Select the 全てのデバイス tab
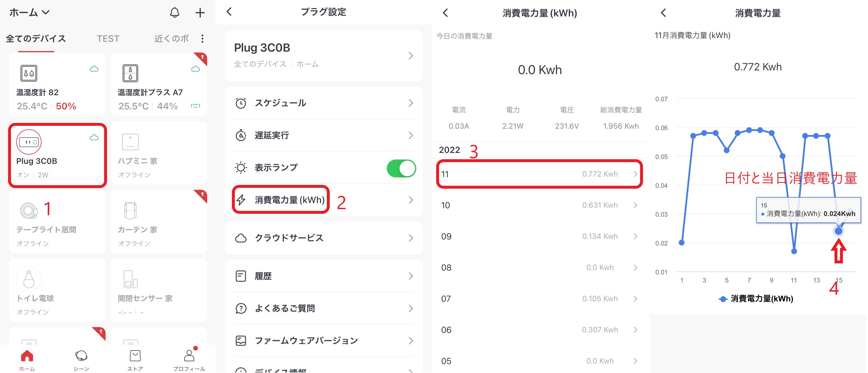Viewport: 868px width, 373px height. click(x=36, y=39)
